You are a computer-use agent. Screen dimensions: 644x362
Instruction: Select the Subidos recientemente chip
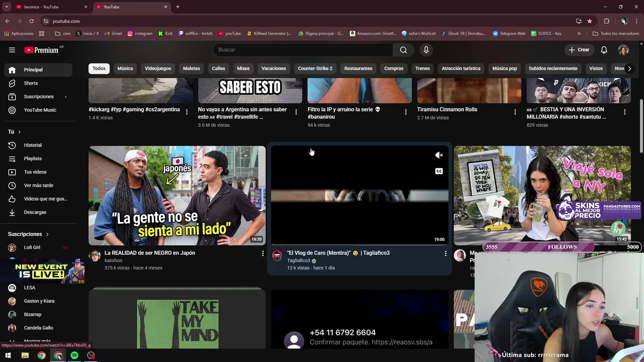click(553, 68)
